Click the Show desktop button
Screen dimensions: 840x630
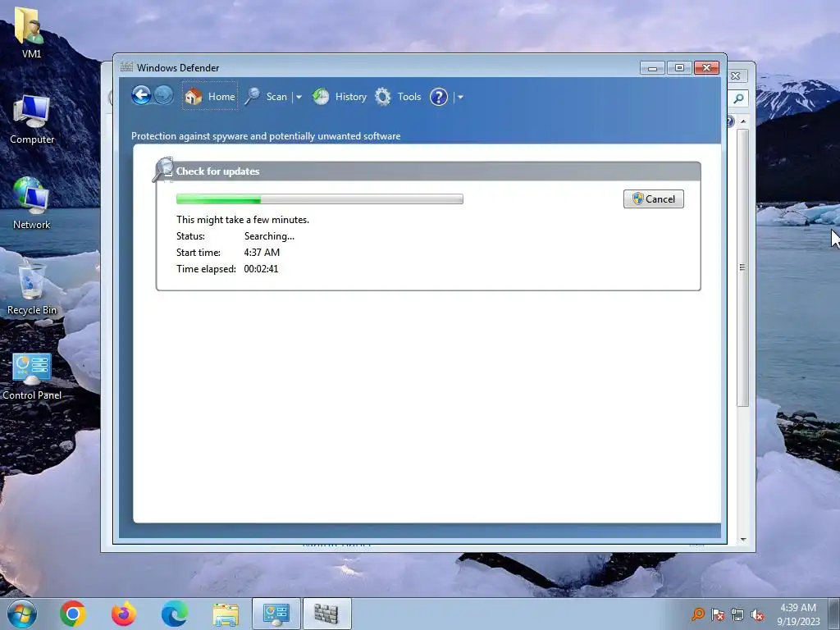click(x=834, y=614)
